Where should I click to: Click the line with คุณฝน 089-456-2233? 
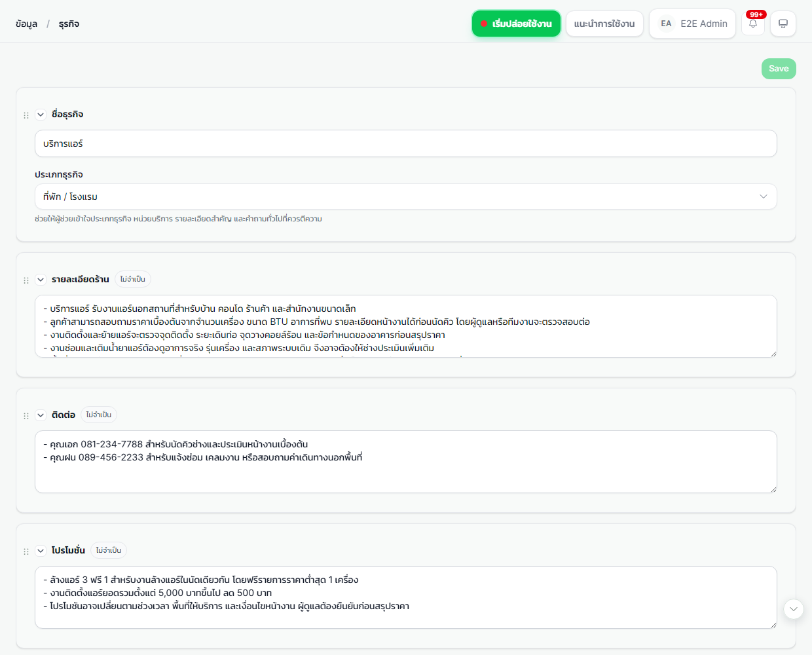point(203,457)
